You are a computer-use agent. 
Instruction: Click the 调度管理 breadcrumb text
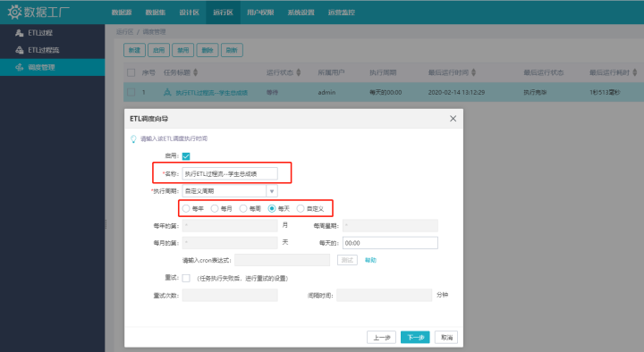154,32
